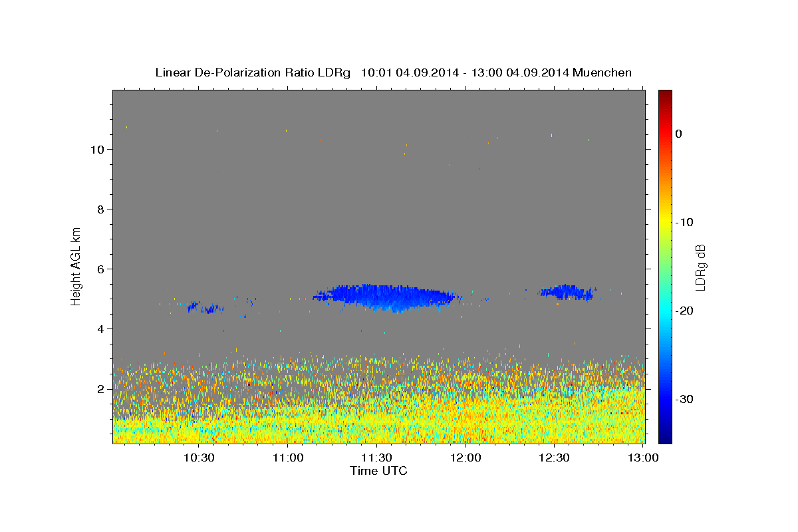This screenshot has height=532, width=798.
Task: Click the height tick label '10'
Action: click(x=98, y=149)
